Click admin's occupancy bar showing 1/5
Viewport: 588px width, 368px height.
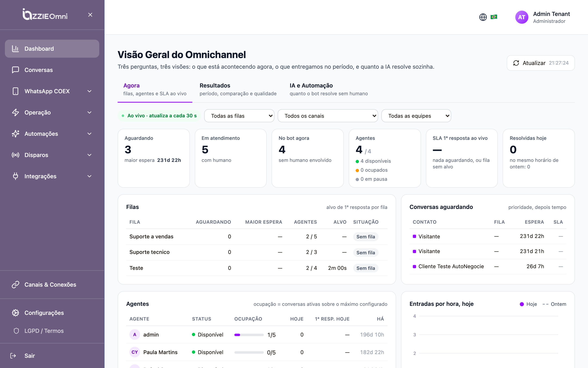pyautogui.click(x=249, y=335)
